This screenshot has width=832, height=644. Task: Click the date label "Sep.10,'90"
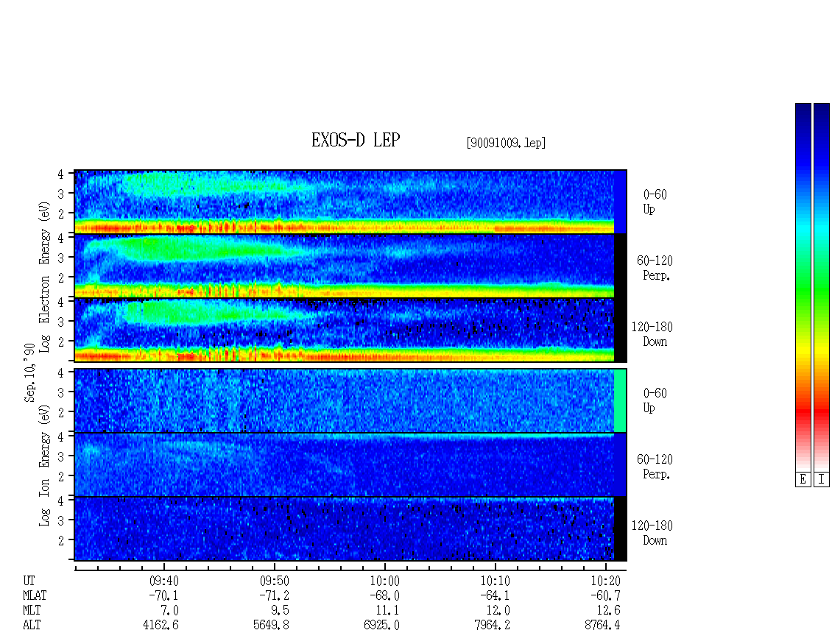pos(30,372)
